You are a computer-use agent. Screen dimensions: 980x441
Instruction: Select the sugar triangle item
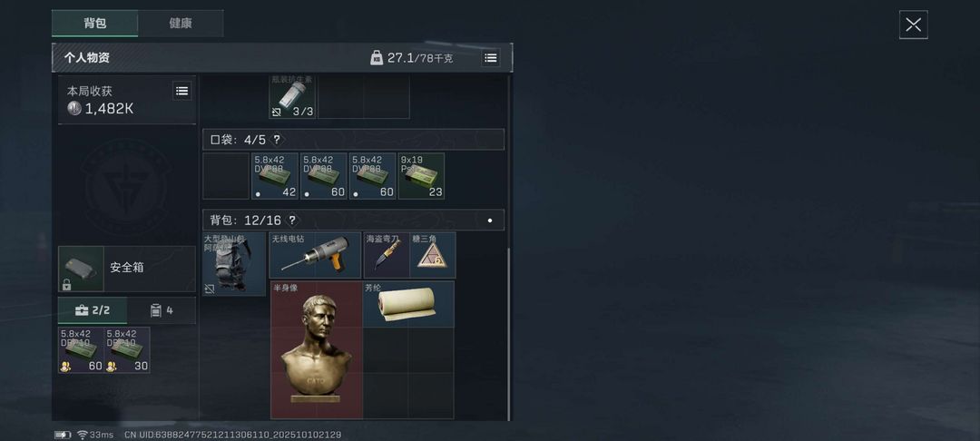click(x=433, y=255)
